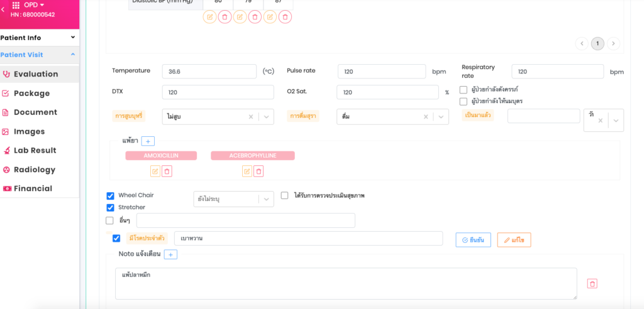644x309 pixels.
Task: Delete the AMOXICILLIN allergy entry
Action: click(x=167, y=171)
